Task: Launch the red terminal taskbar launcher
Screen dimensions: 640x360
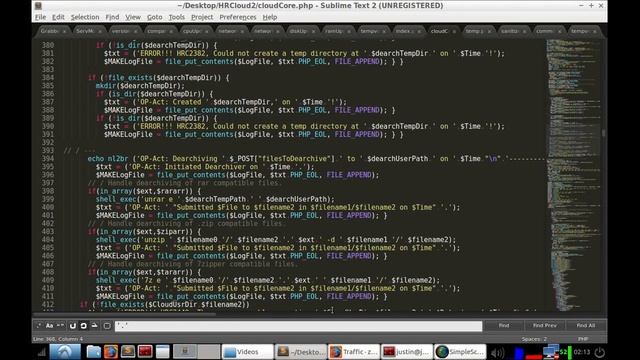Action: 145,352
